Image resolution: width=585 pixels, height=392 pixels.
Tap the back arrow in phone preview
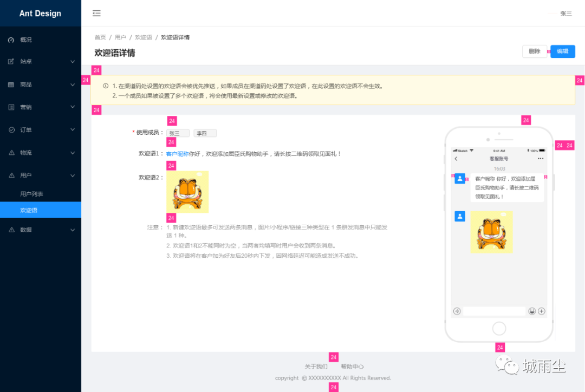[456, 159]
